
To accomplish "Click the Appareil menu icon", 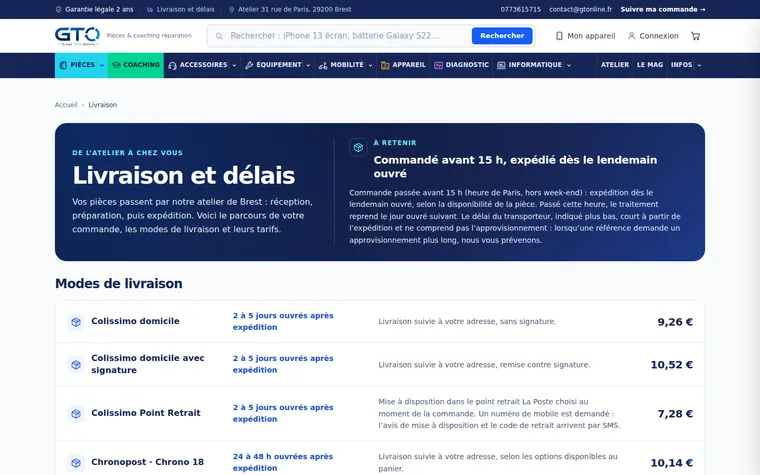I will pyautogui.click(x=385, y=65).
